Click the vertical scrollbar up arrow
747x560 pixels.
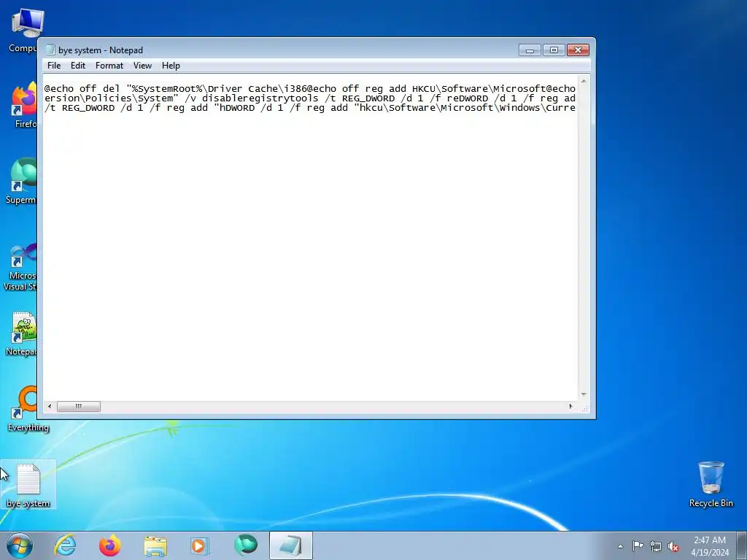584,81
